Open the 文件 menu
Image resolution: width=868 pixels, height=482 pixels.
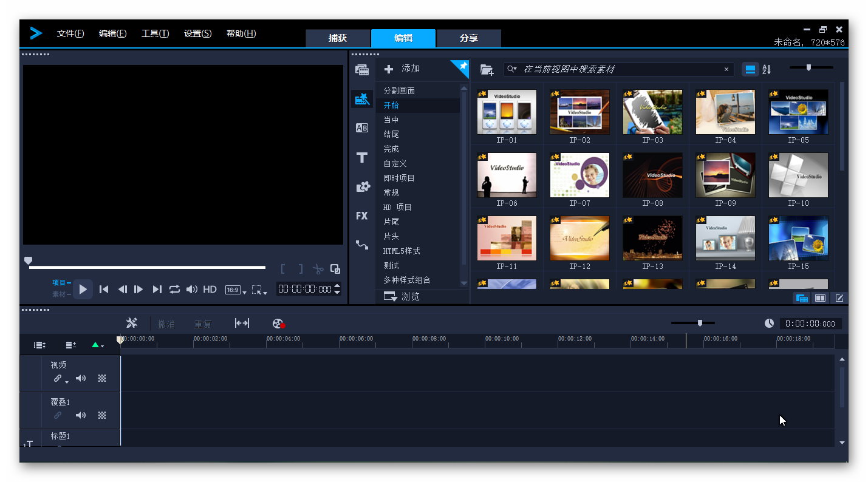[x=70, y=33]
